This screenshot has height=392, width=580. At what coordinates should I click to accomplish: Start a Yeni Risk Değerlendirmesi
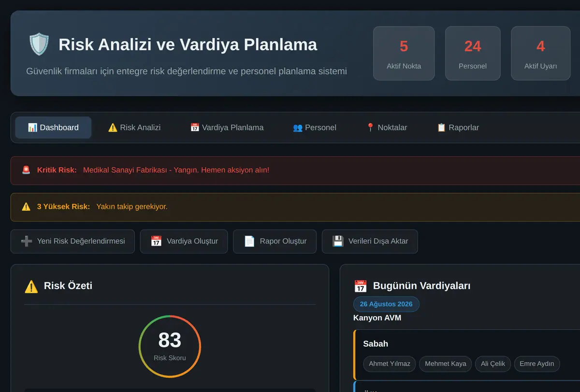point(72,241)
